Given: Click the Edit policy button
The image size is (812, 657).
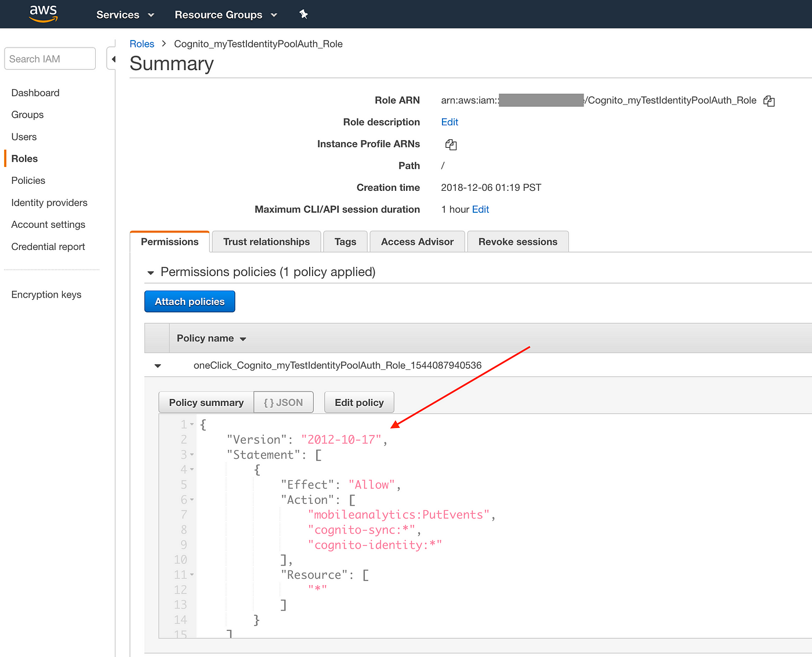Looking at the screenshot, I should click(360, 402).
